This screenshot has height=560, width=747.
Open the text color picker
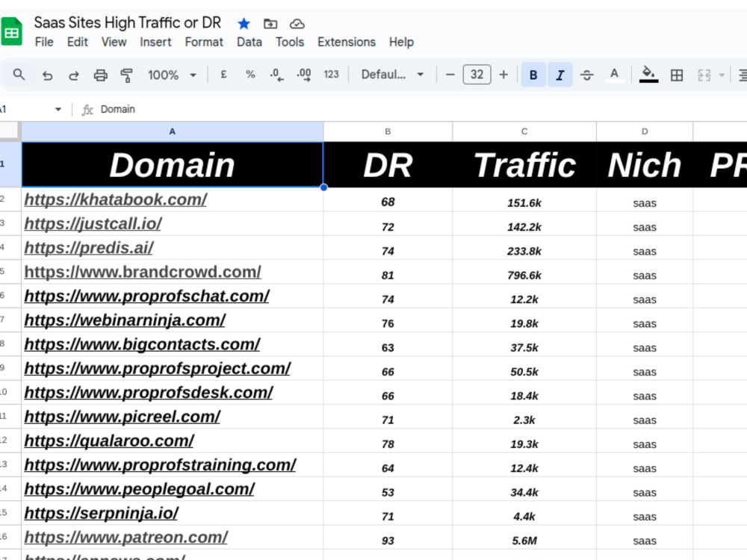click(614, 75)
